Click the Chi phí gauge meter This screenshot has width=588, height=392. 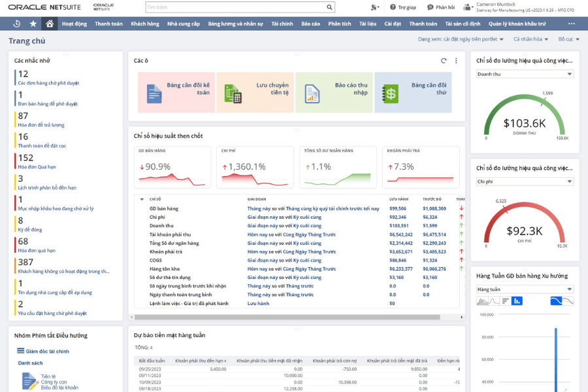524,223
